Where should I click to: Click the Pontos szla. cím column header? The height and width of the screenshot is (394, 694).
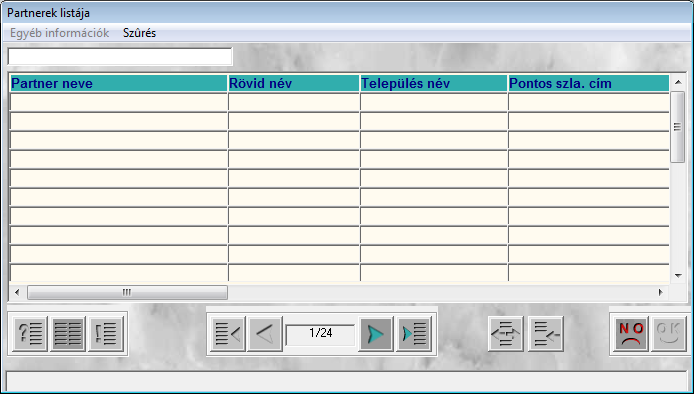point(589,83)
